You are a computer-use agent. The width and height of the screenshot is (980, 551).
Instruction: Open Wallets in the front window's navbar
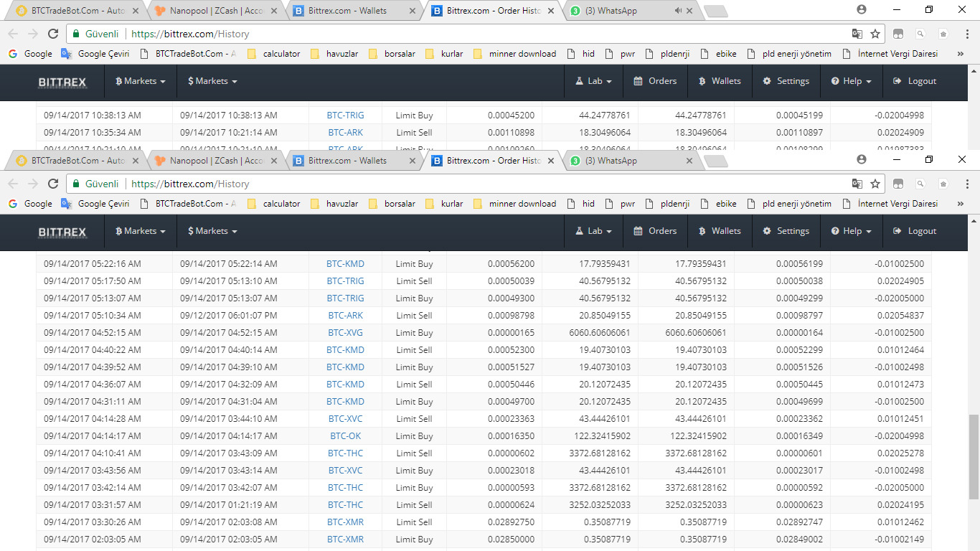[720, 231]
